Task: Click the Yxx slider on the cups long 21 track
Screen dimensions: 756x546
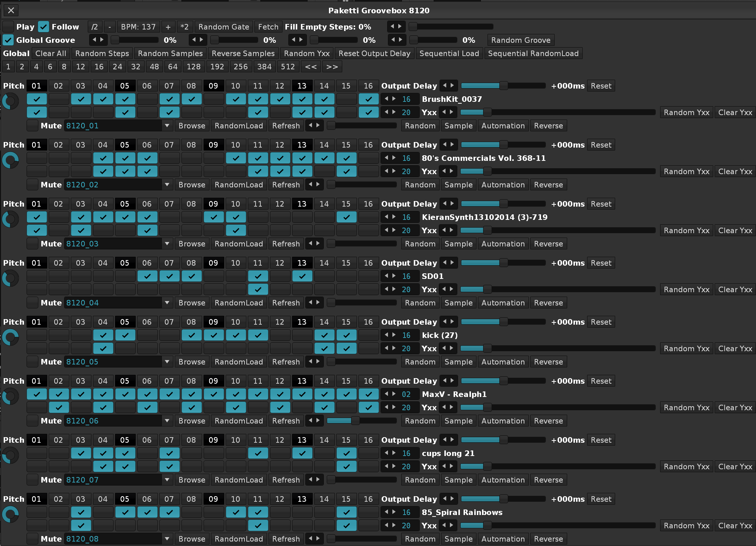Action: coord(558,466)
